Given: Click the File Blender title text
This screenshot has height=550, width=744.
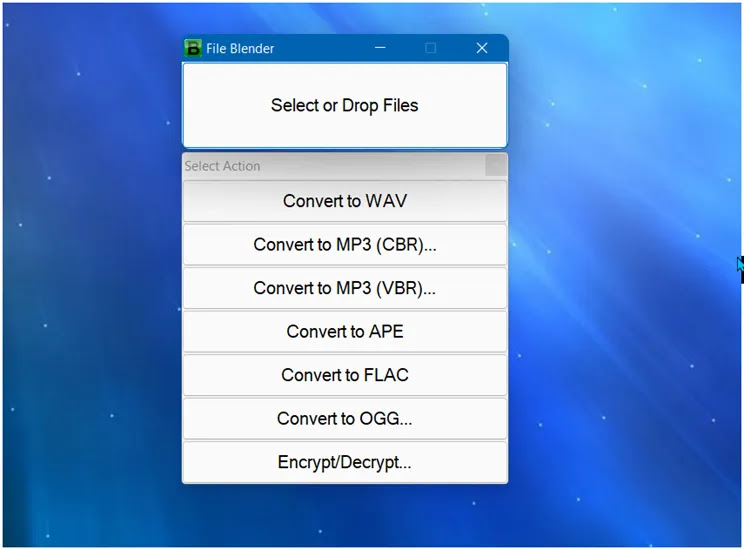Looking at the screenshot, I should pyautogui.click(x=240, y=48).
